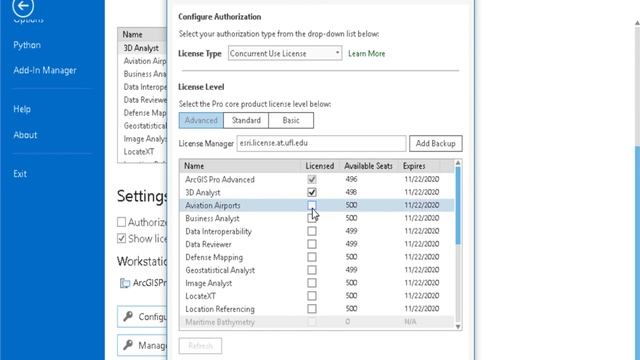
Task: Click the Maritime Bathymetry row name
Action: pos(220,322)
